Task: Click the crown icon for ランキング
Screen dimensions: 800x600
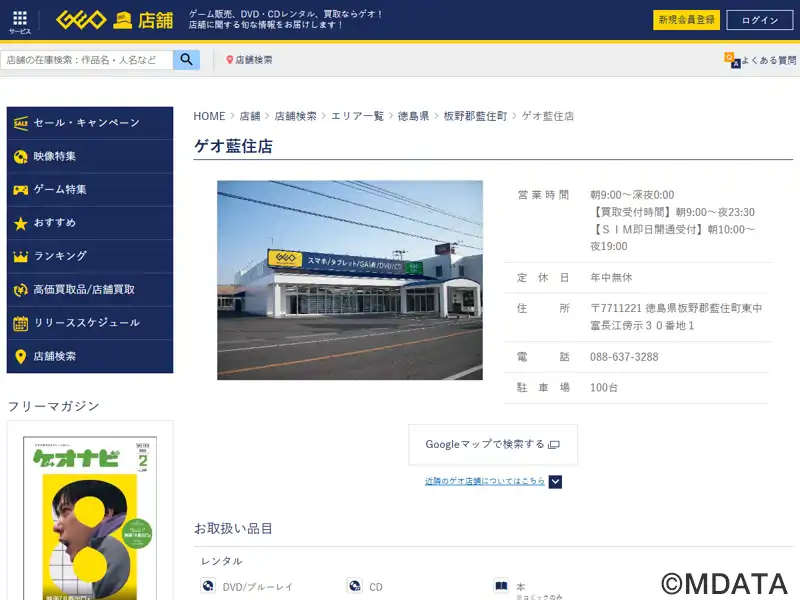Action: click(x=21, y=257)
